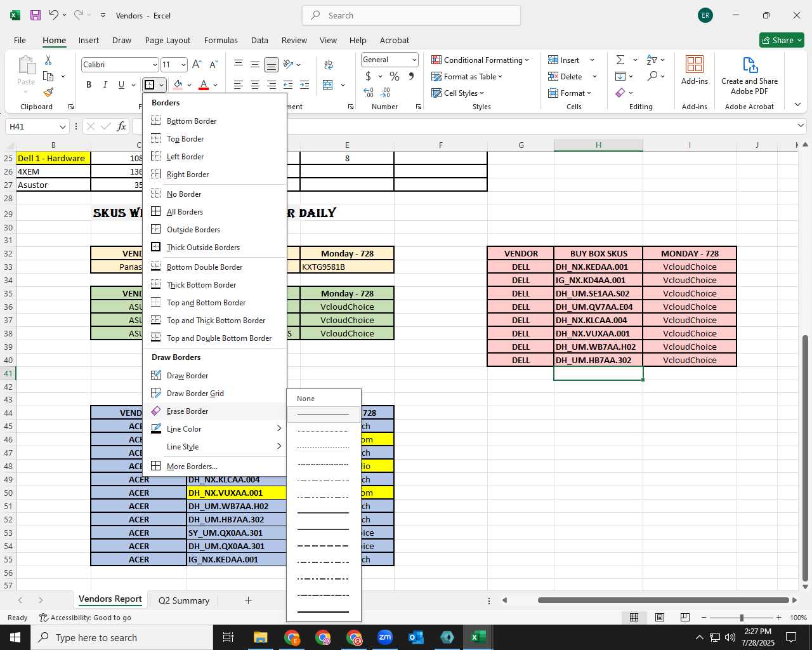Image resolution: width=812 pixels, height=650 pixels.
Task: Toggle Align Left
Action: [x=238, y=84]
